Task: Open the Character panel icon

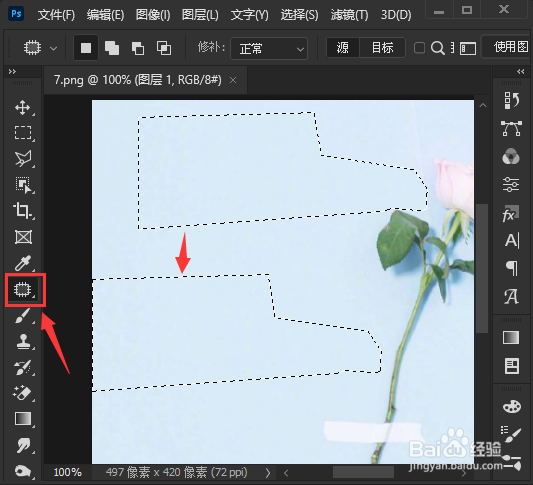Action: 512,241
